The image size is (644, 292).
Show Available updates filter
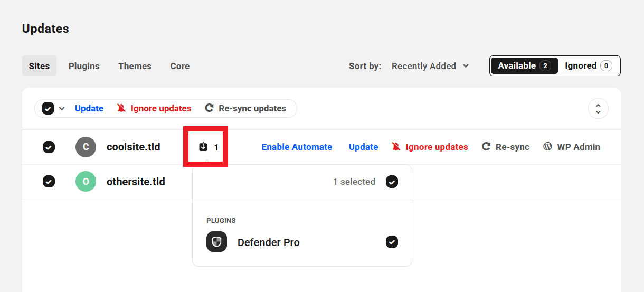click(524, 65)
